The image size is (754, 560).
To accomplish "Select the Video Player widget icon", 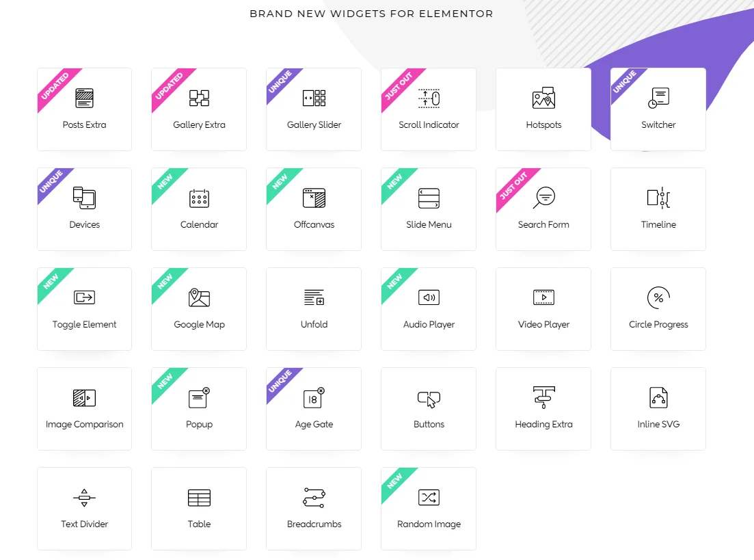I will (x=543, y=297).
